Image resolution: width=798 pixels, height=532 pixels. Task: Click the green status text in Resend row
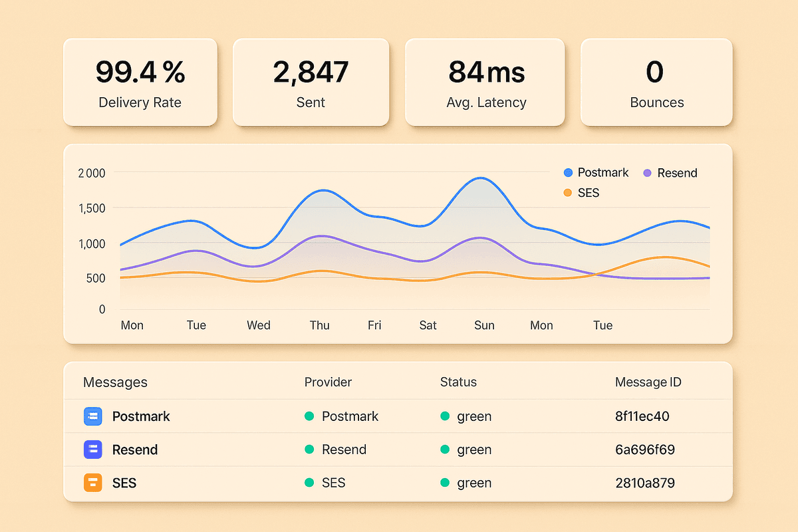point(474,450)
